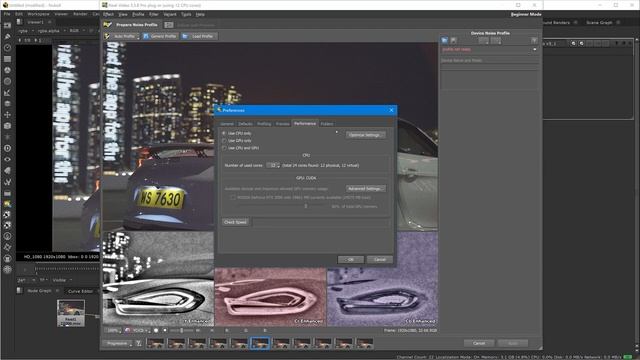Open Nuke's Time nodes clock icon
Image resolution: width=640 pixels, height=360 pixels.
(7, 48)
